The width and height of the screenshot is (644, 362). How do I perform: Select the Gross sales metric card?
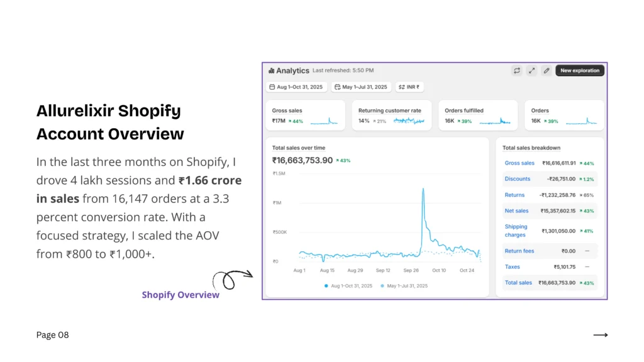click(306, 115)
